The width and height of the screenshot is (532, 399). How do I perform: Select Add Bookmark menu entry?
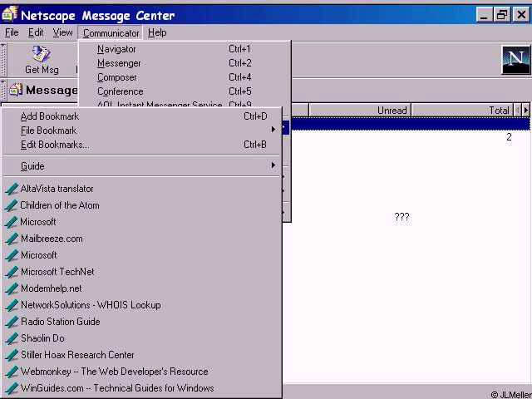pos(141,116)
